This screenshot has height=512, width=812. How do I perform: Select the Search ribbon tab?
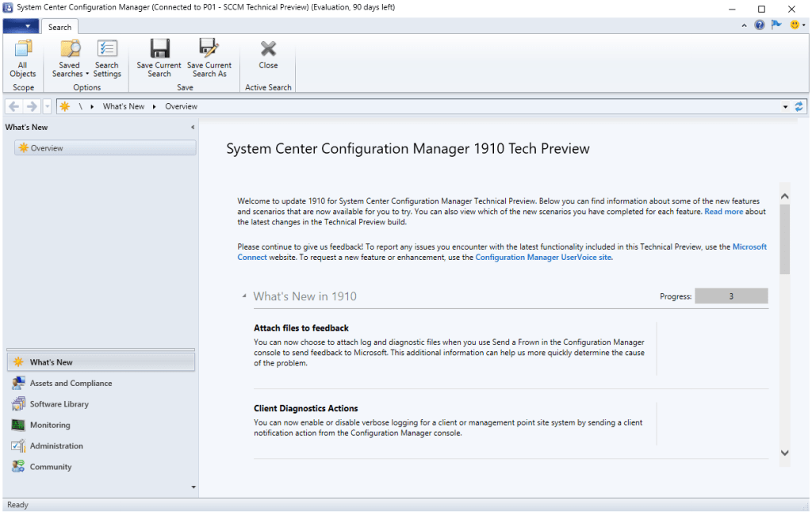coord(59,27)
